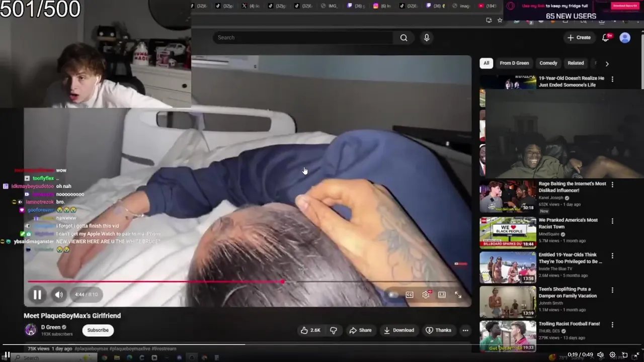Switch to the Instagram browser tab
Screen dimensions: 644x362
pyautogui.click(x=382, y=6)
